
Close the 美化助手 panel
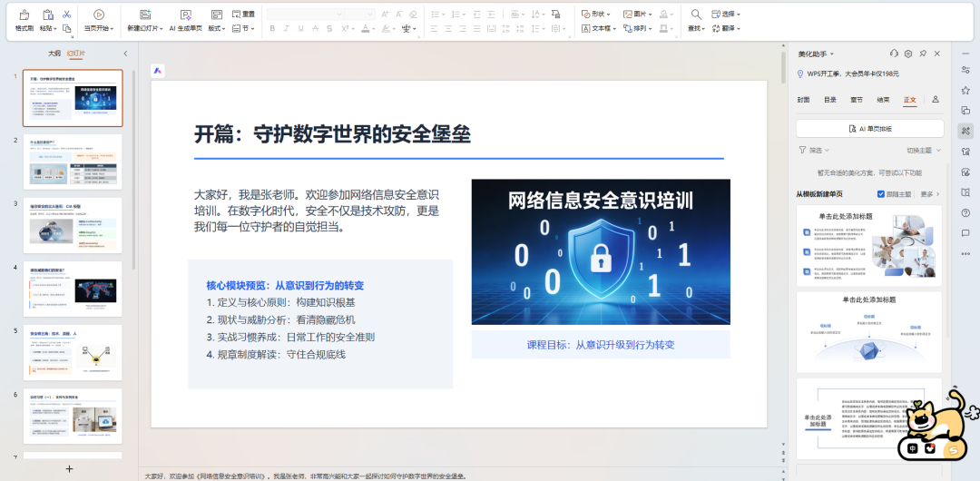pyautogui.click(x=938, y=54)
